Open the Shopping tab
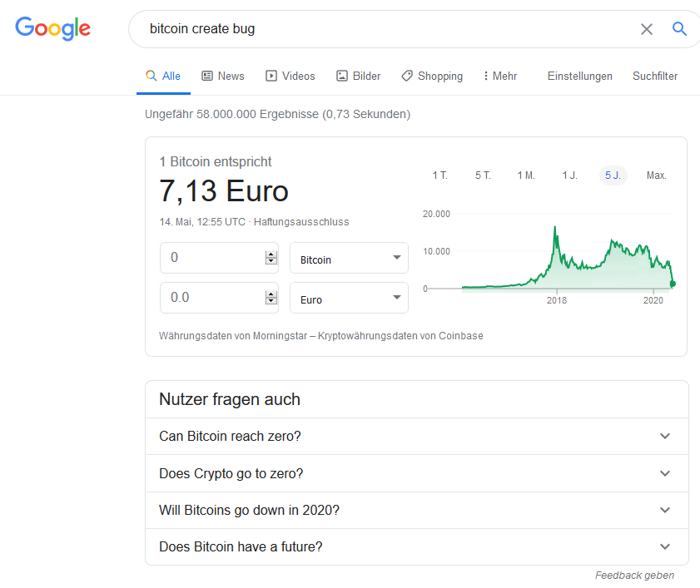700x588 pixels. pos(432,76)
